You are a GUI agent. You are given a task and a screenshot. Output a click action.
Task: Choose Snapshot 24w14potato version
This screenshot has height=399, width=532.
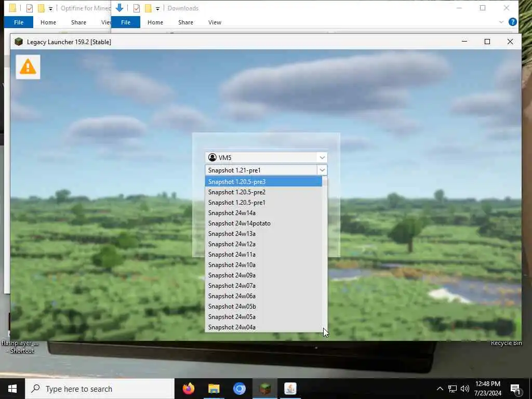tap(263, 223)
